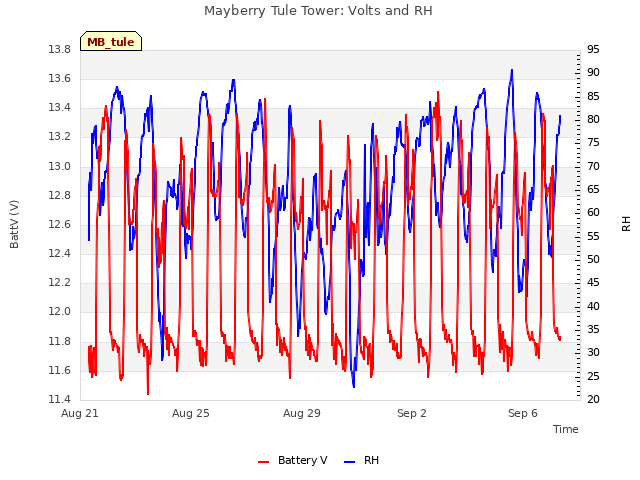Click the blue RH legend swatch

point(350,462)
